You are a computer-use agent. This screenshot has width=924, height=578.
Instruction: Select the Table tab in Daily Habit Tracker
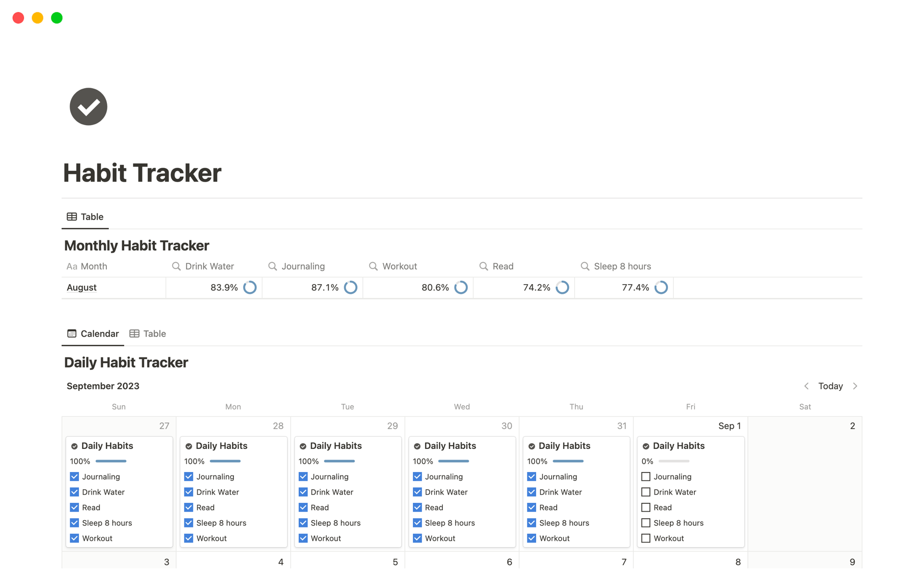coord(154,333)
